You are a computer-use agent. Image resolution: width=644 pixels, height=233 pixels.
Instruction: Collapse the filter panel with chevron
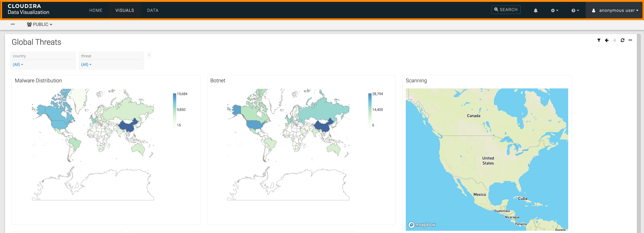[x=149, y=55]
